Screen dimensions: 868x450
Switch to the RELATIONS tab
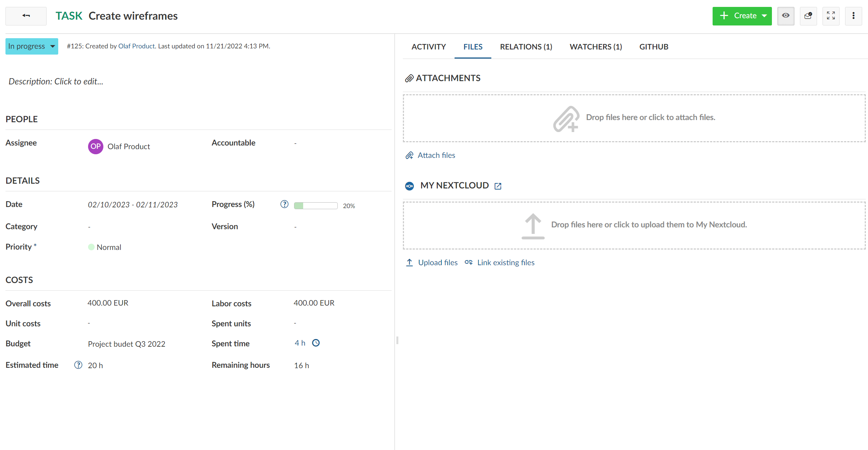(525, 47)
